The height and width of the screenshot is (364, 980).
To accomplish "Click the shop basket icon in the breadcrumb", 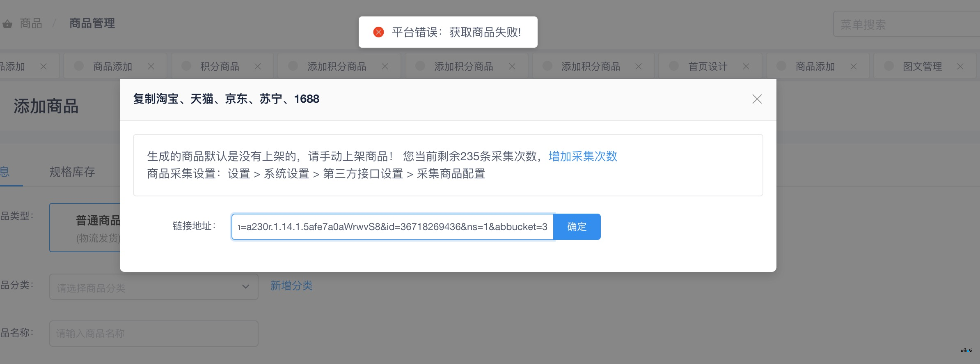I will click(x=7, y=24).
